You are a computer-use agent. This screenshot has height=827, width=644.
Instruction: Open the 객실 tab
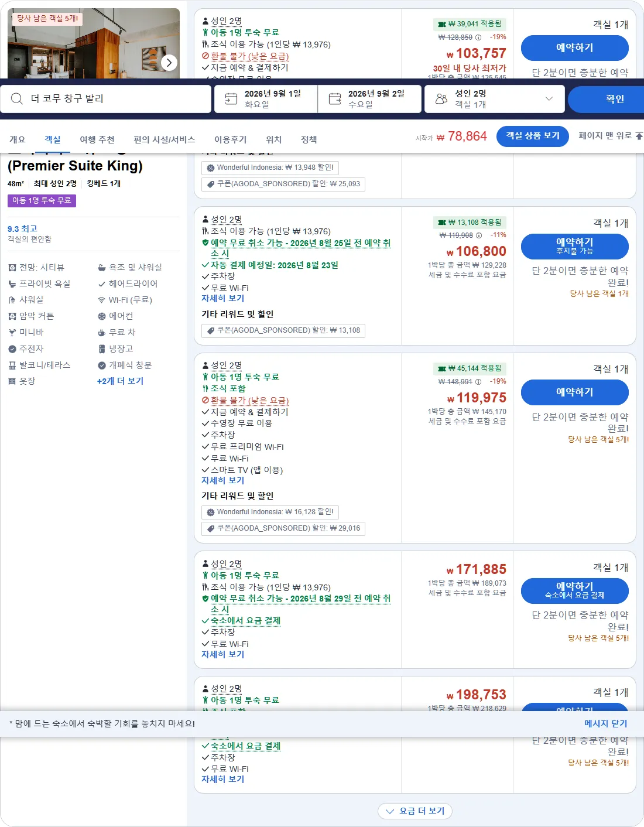53,139
